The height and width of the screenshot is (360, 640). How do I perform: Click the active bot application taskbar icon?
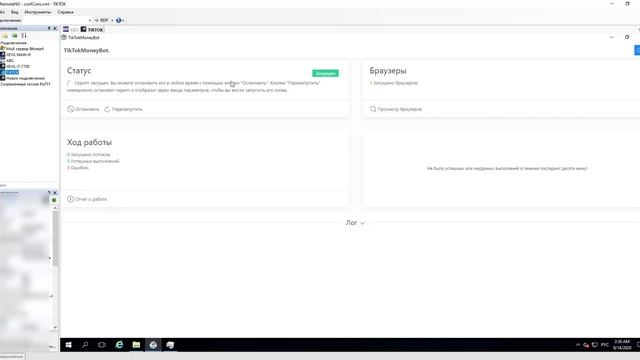pos(153,345)
